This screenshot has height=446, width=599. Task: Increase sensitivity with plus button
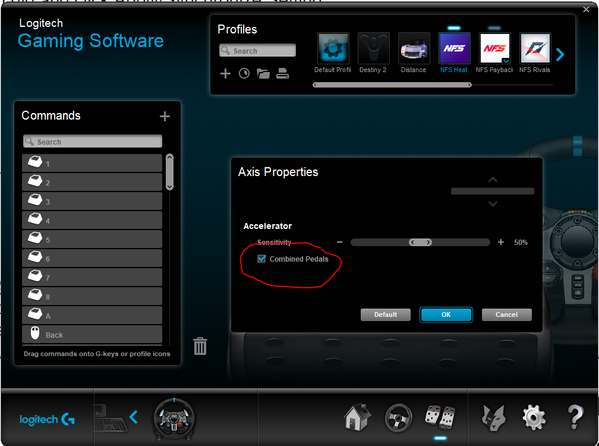[x=501, y=242]
